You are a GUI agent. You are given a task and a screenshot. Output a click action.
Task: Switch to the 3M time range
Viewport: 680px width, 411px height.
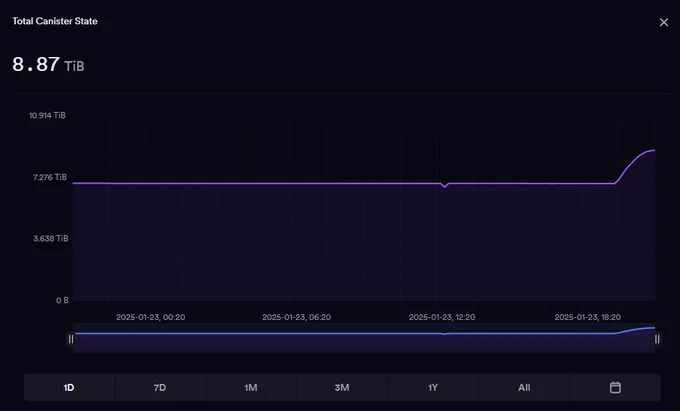[342, 387]
